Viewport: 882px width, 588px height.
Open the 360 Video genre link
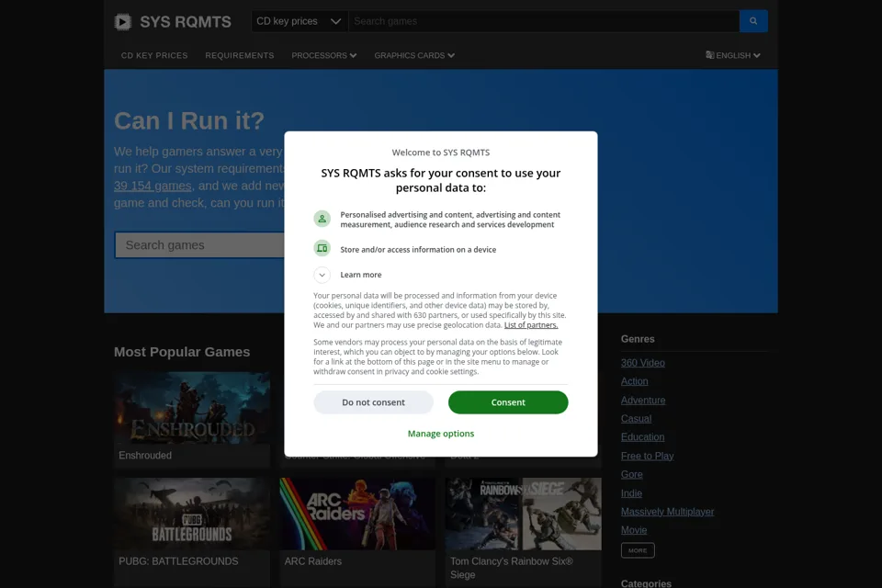(643, 363)
